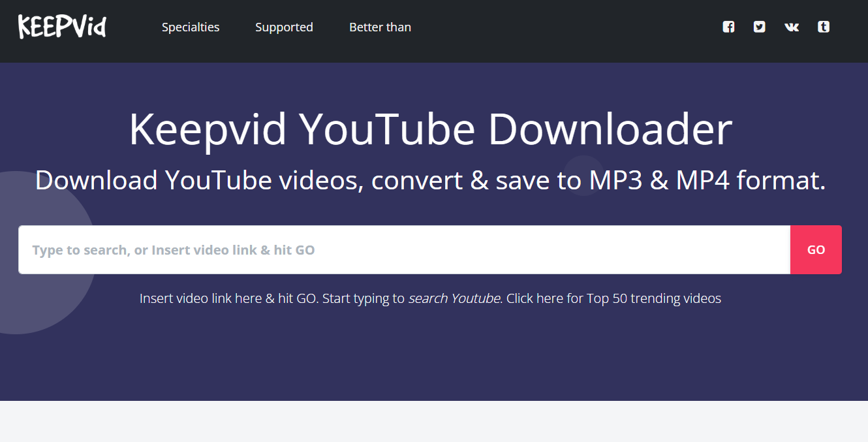Image resolution: width=868 pixels, height=442 pixels.
Task: Open the VK social icon
Action: [791, 27]
